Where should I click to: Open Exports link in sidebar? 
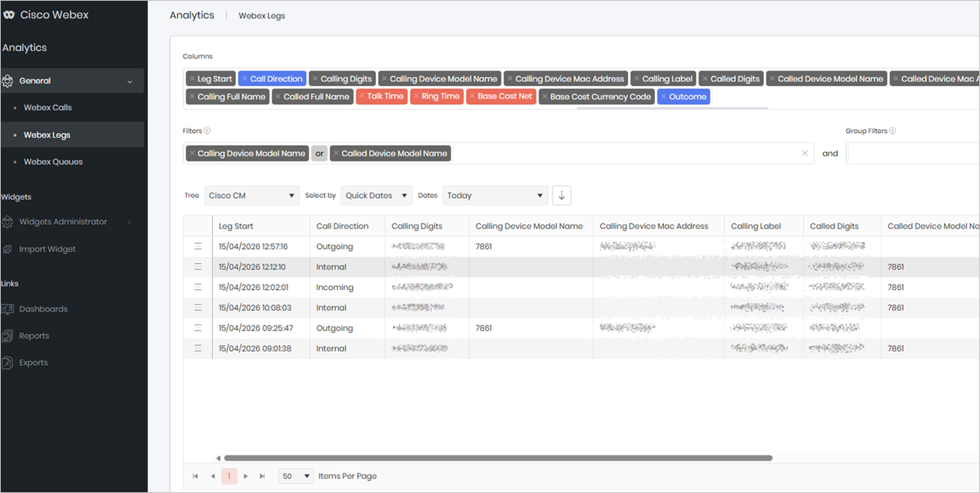coord(33,363)
